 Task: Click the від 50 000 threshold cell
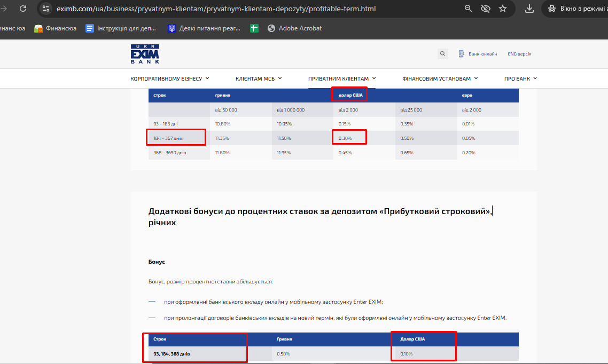click(226, 110)
